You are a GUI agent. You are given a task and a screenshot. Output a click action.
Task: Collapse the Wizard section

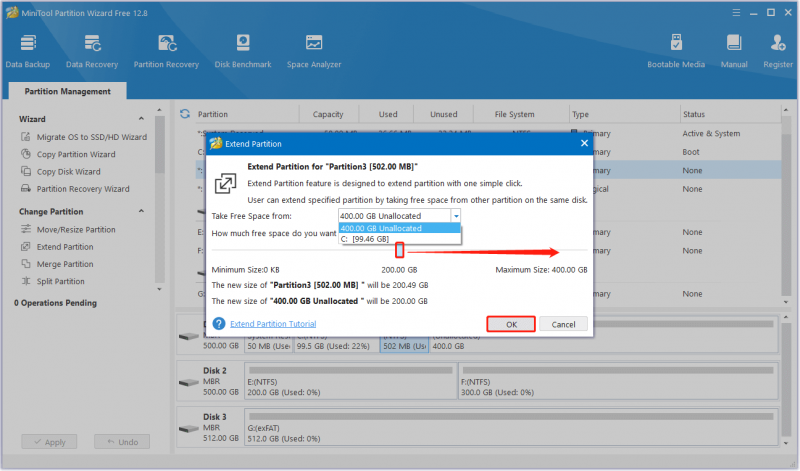[x=141, y=118]
